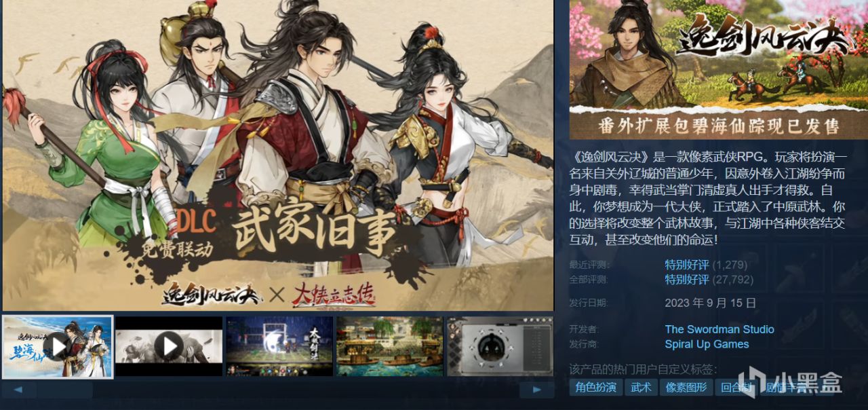Viewport: 868px width, 410px height.
Task: Open Spiral Up Games publisher link
Action: tap(707, 344)
